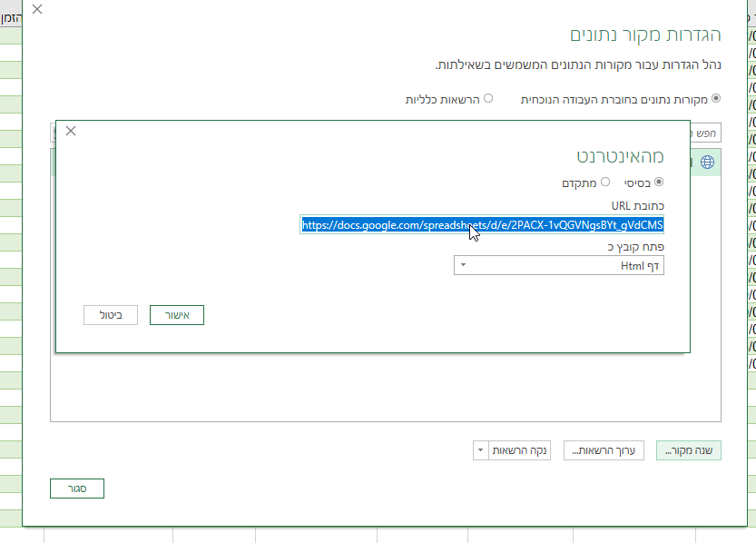Choose הרשאות כלליות (global permissions) radio
The image size is (756, 543).
click(488, 98)
